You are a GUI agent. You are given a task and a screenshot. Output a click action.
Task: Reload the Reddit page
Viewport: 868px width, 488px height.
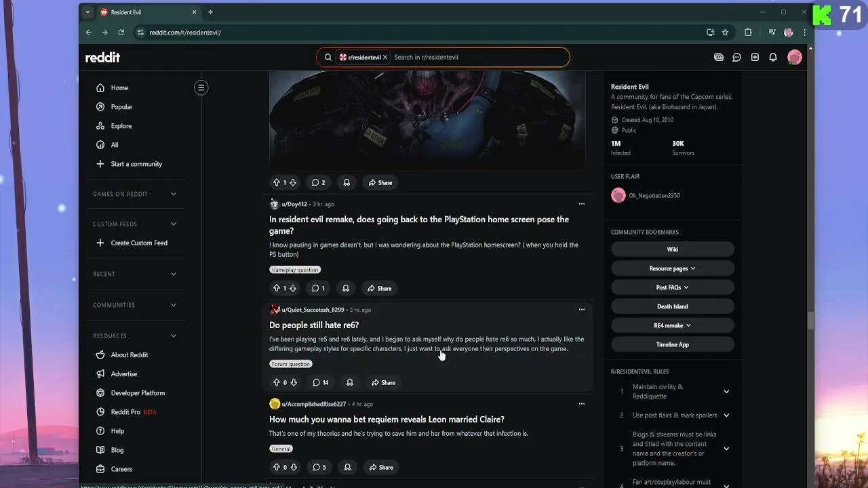point(121,33)
